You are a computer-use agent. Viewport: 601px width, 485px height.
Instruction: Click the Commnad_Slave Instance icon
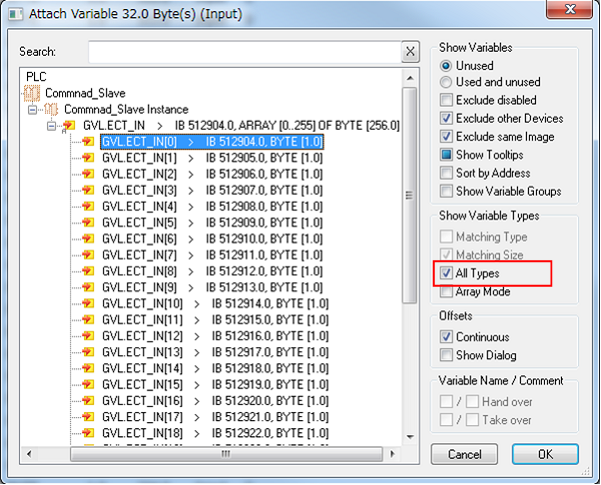(x=53, y=109)
